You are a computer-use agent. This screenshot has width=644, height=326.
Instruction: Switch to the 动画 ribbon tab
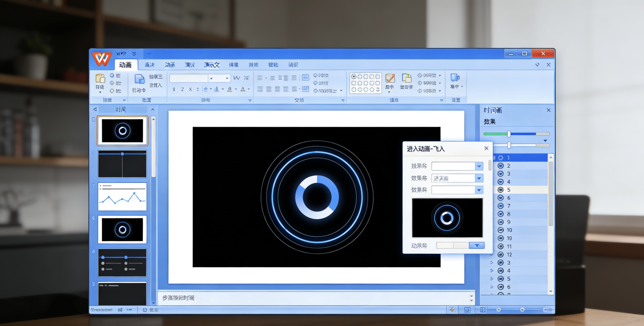(x=125, y=65)
